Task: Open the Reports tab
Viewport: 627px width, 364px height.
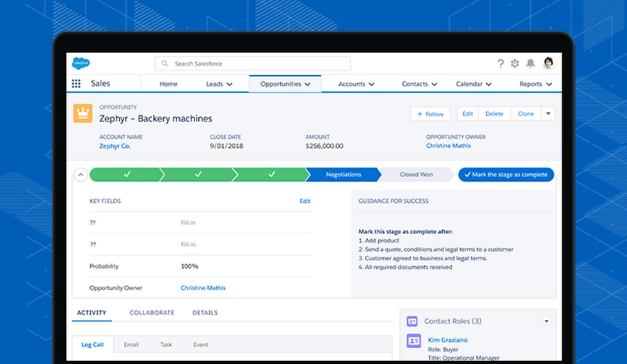Action: (x=530, y=84)
